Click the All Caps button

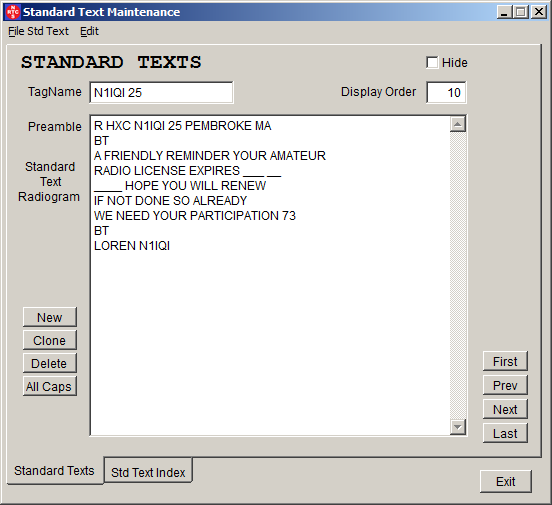[50, 386]
